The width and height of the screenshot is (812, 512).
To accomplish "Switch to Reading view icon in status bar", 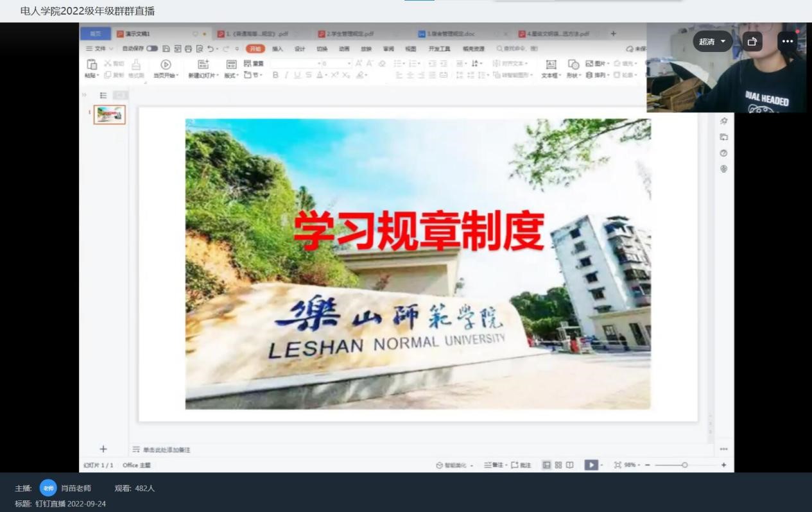I will coord(569,465).
